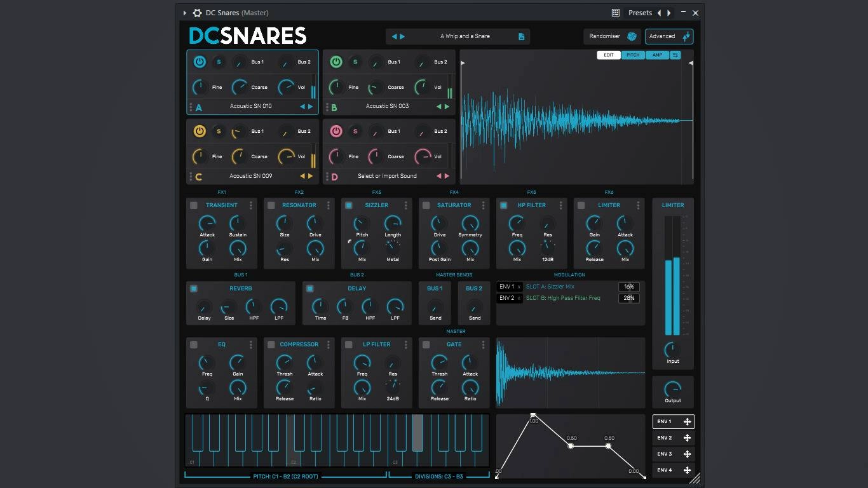Viewport: 868px width, 488px height.
Task: Open the Advanced view mode dropdown
Action: (x=669, y=36)
